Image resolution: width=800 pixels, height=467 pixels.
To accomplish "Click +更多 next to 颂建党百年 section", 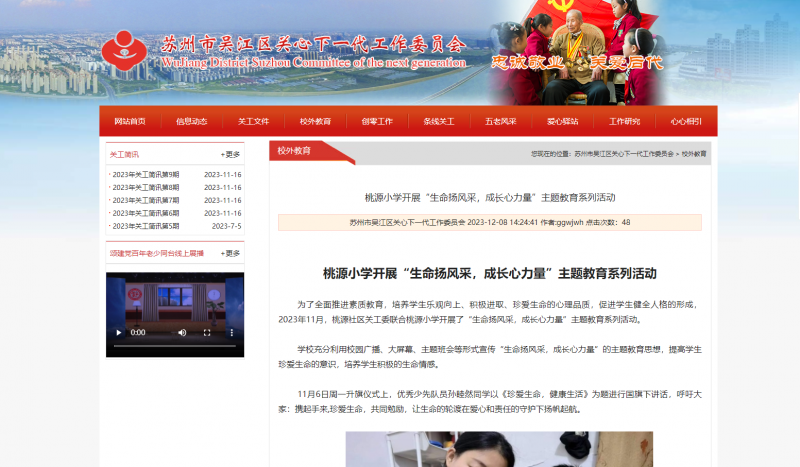I will pos(230,254).
